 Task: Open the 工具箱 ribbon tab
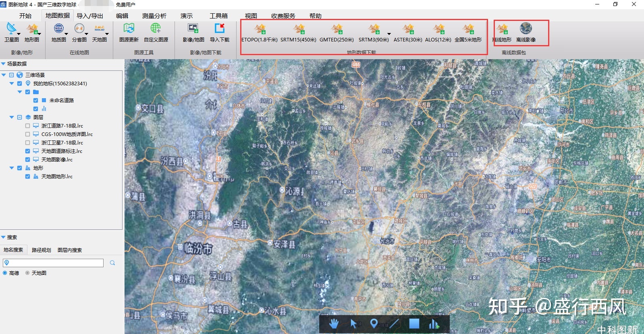pos(219,16)
